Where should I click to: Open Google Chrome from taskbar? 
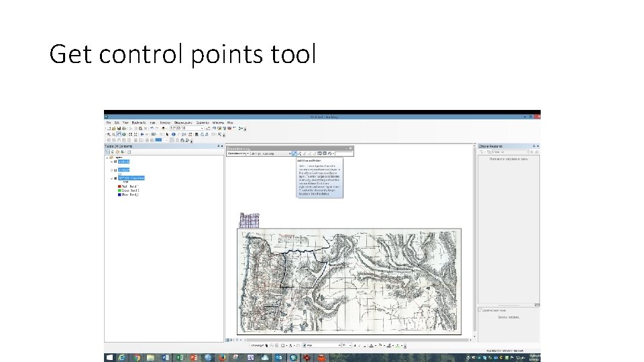(x=136, y=357)
